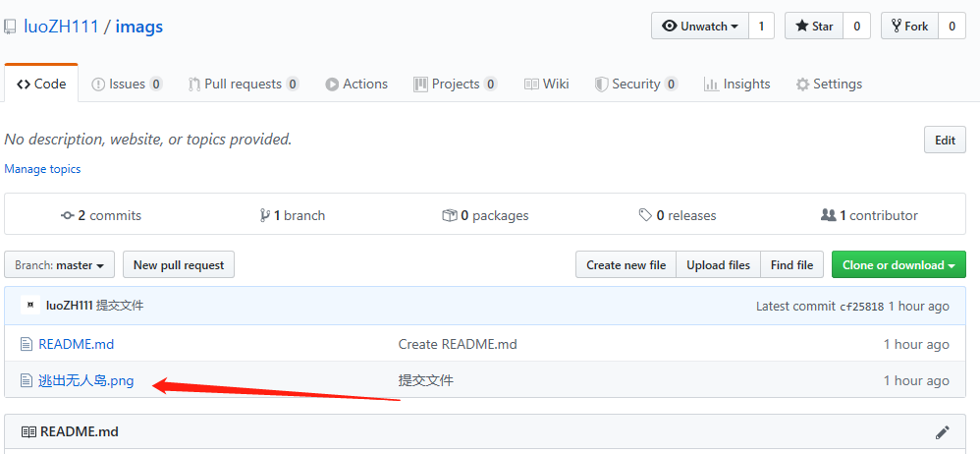Click the pencil icon to edit README
The height and width of the screenshot is (454, 980).
(943, 431)
